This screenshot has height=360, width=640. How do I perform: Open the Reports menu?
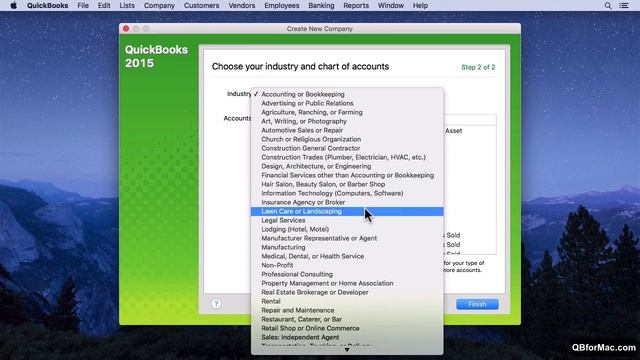point(356,6)
